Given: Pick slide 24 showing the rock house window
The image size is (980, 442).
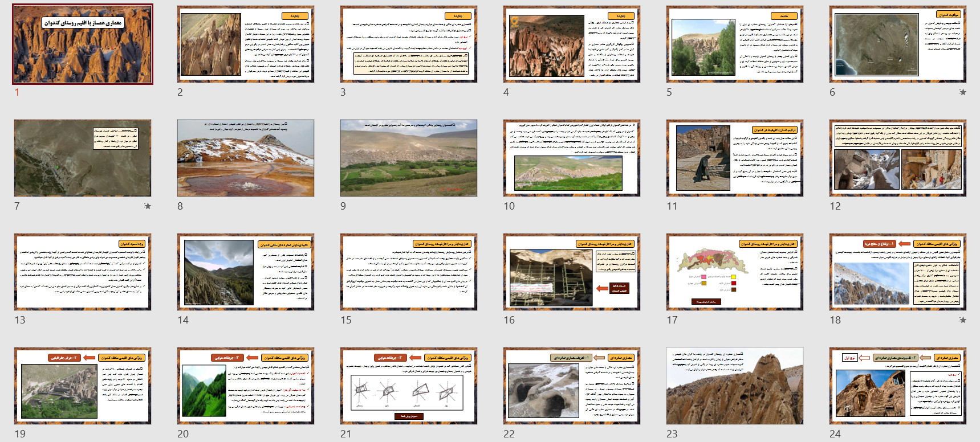Looking at the screenshot, I should tap(897, 386).
